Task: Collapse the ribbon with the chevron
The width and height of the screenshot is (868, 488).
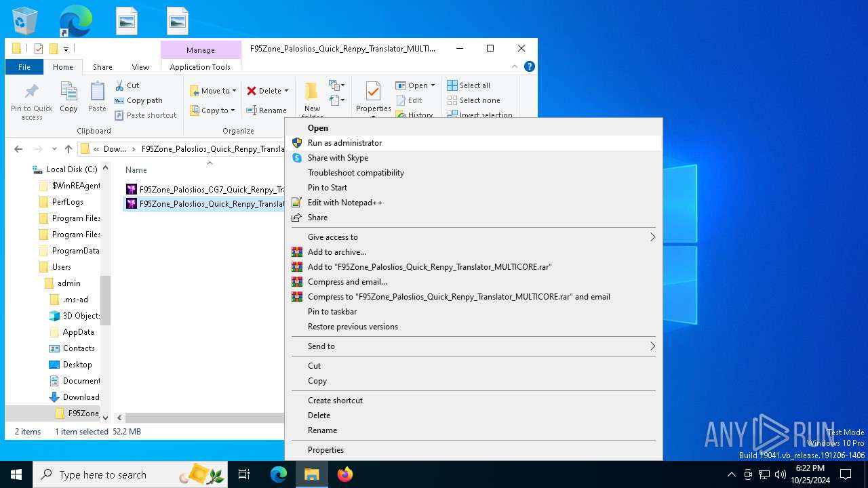Action: point(515,66)
